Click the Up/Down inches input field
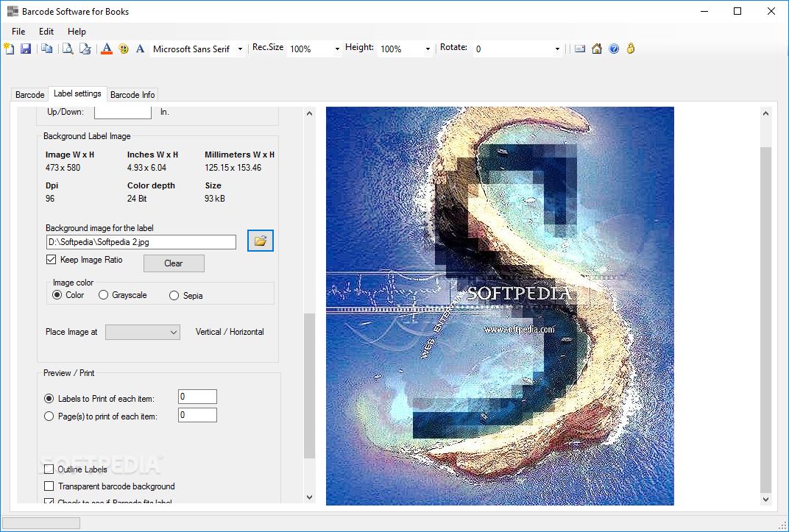The height and width of the screenshot is (532, 789). click(123, 112)
